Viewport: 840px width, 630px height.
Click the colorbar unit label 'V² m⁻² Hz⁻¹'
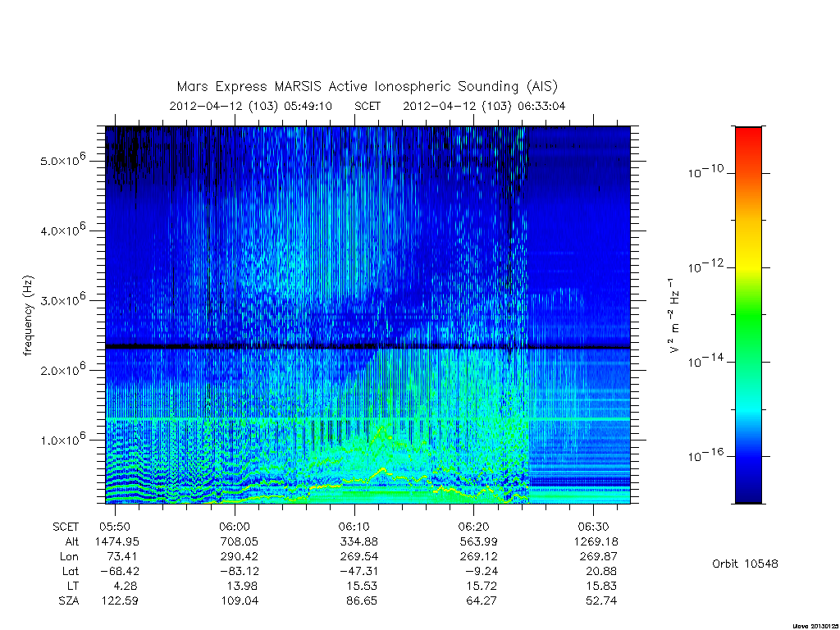coord(673,315)
